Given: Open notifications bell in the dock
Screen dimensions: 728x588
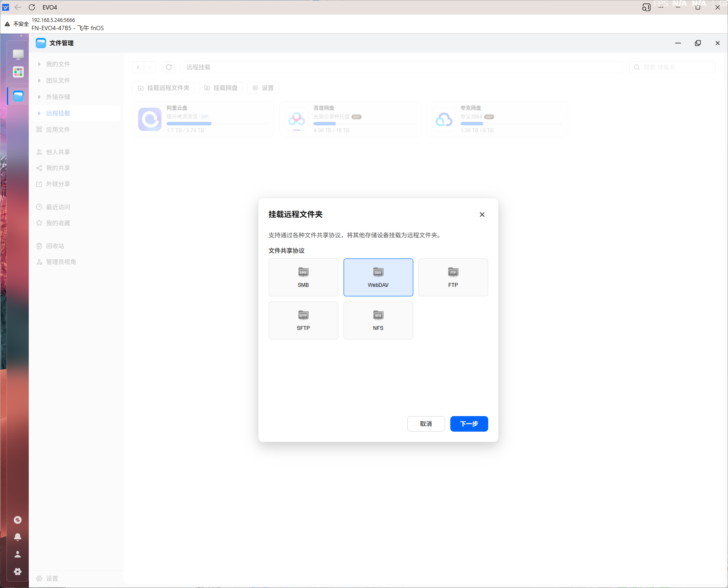Looking at the screenshot, I should [18, 537].
